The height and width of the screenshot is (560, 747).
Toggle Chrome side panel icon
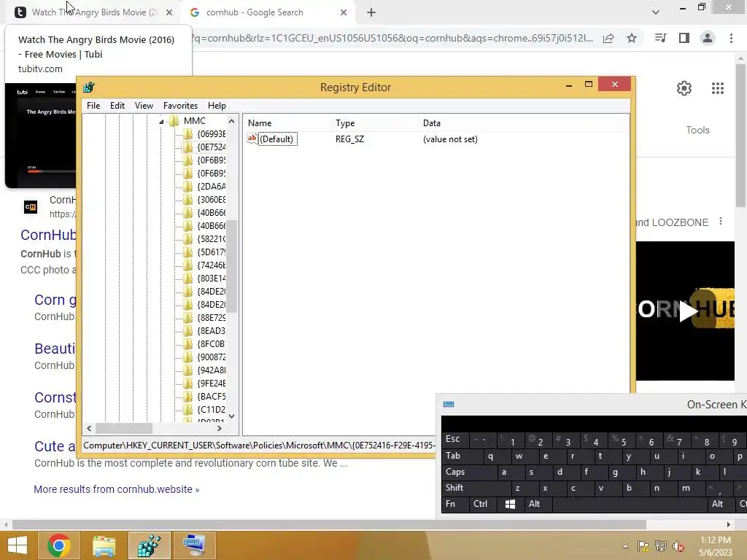[684, 38]
